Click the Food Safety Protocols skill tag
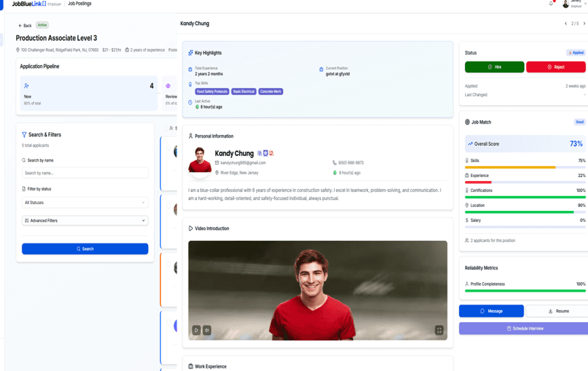This screenshot has height=371, width=588. pyautogui.click(x=213, y=92)
